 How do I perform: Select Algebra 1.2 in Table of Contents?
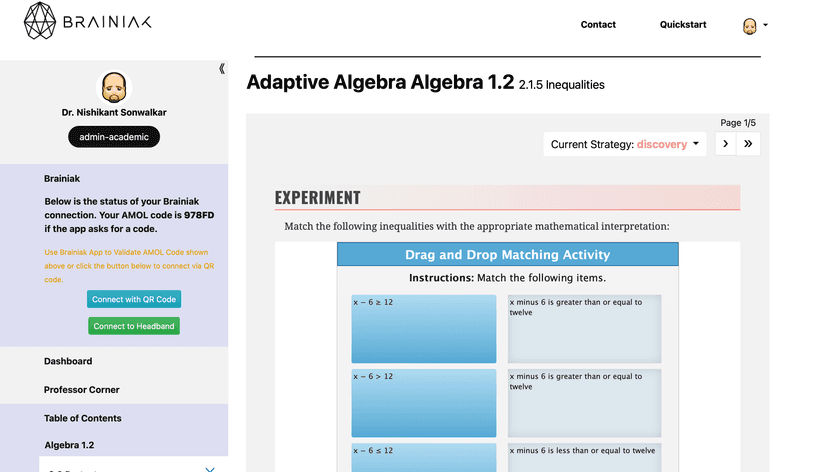tap(69, 445)
